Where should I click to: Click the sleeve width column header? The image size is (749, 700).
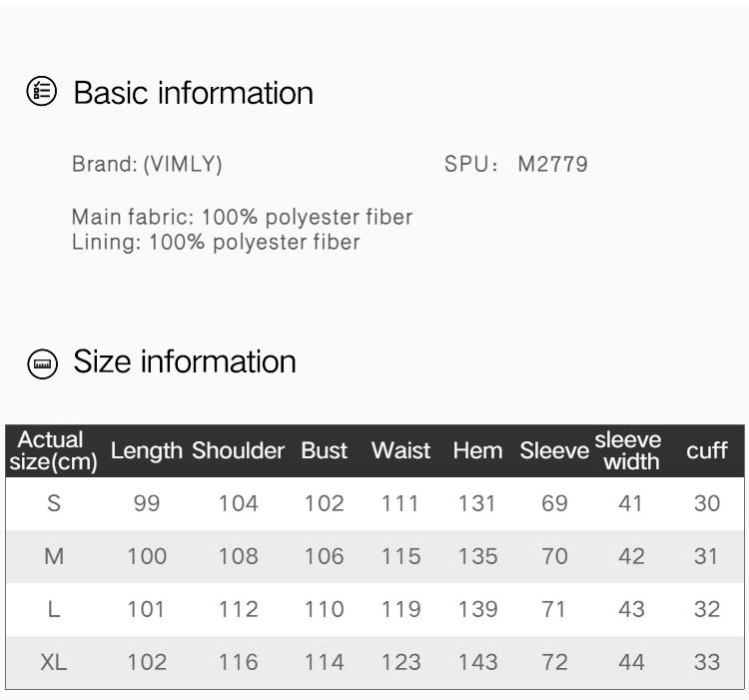click(x=629, y=451)
